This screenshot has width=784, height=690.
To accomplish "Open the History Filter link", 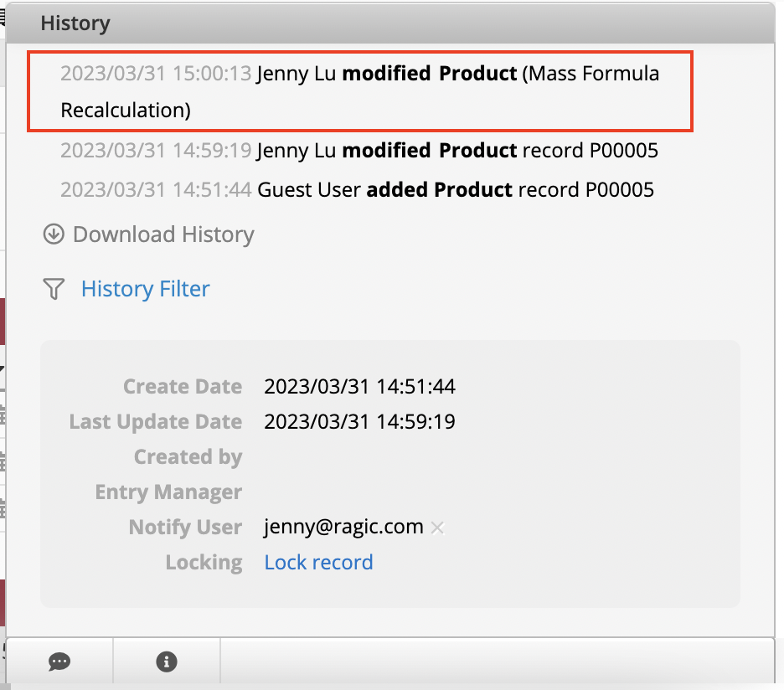I will click(x=145, y=290).
